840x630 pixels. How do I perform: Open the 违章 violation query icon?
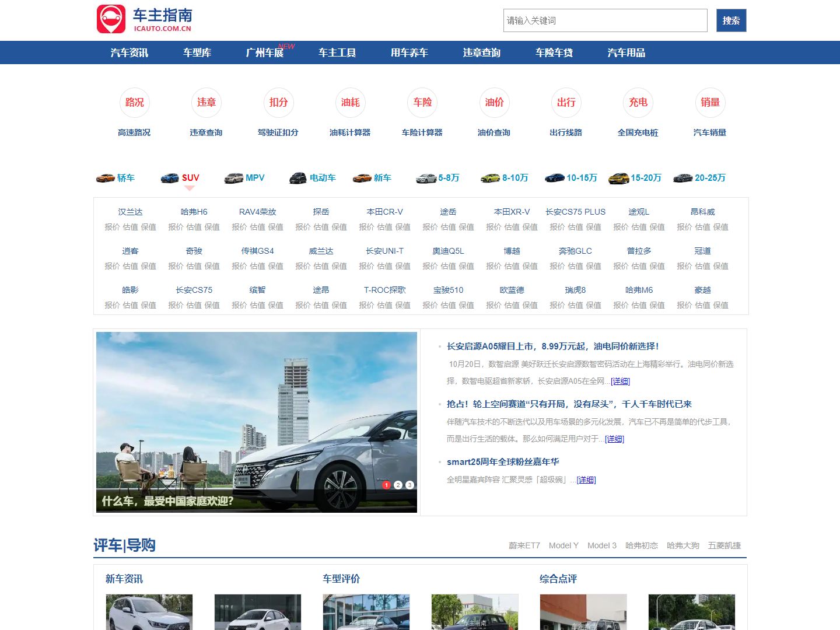point(206,103)
